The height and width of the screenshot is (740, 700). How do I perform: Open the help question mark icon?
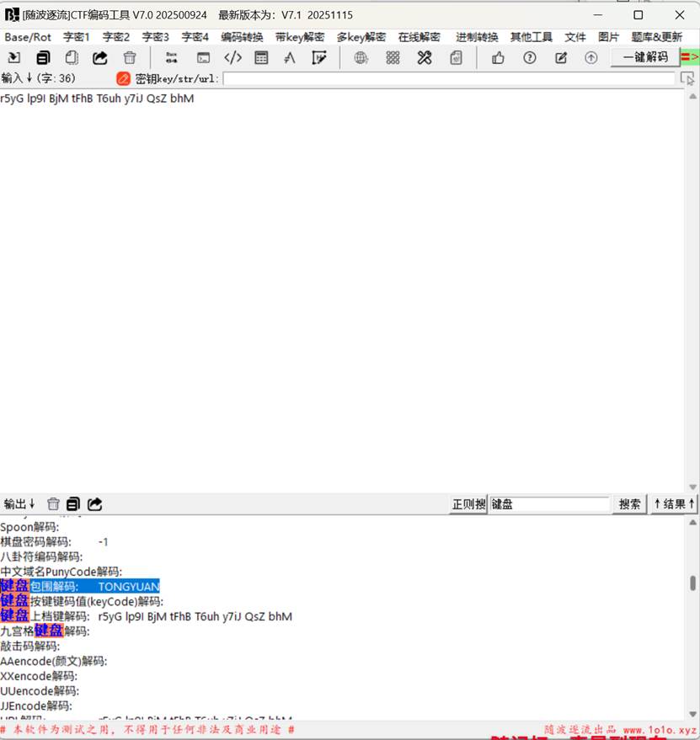pyautogui.click(x=529, y=57)
